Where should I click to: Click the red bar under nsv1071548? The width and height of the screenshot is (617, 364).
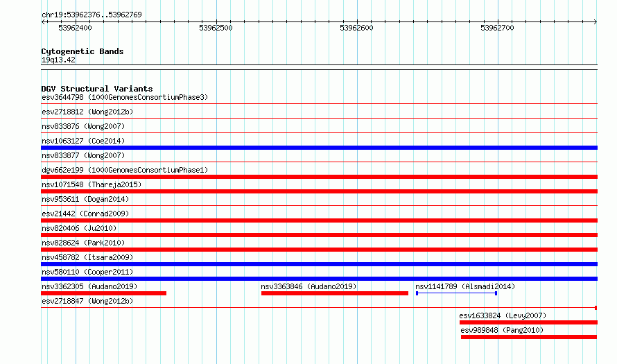point(319,191)
